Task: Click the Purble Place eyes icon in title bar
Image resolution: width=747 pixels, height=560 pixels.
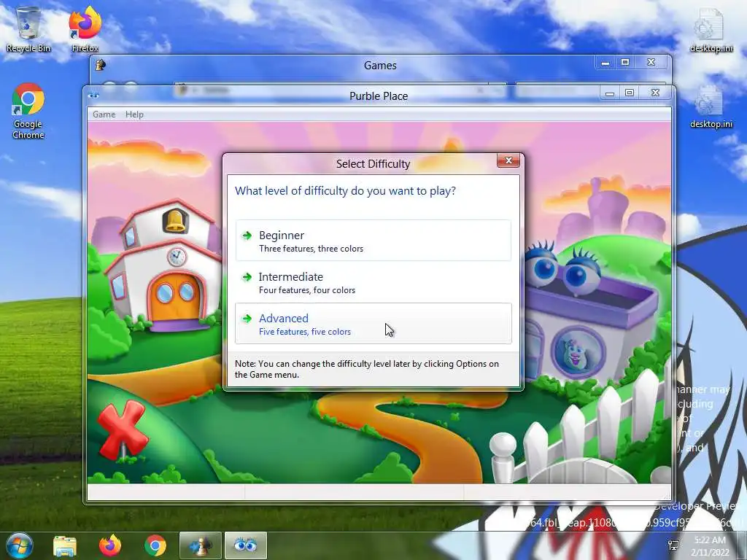Action: (x=94, y=96)
